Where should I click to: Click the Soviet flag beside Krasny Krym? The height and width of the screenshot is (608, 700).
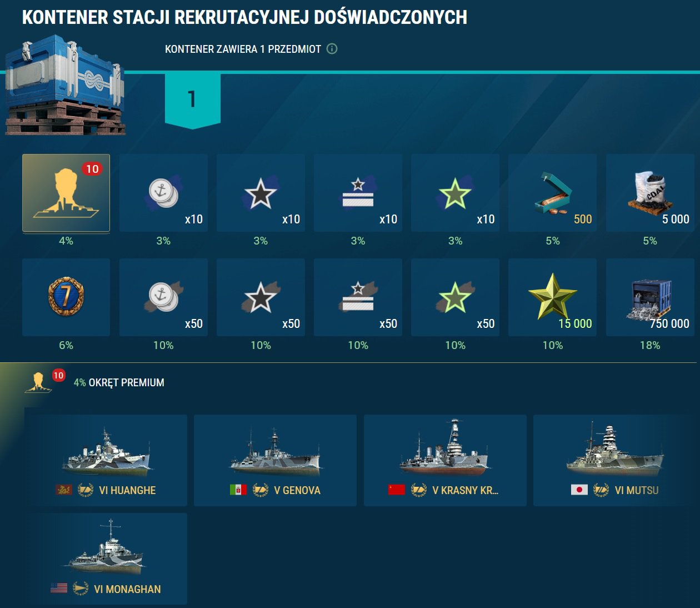[x=397, y=490]
